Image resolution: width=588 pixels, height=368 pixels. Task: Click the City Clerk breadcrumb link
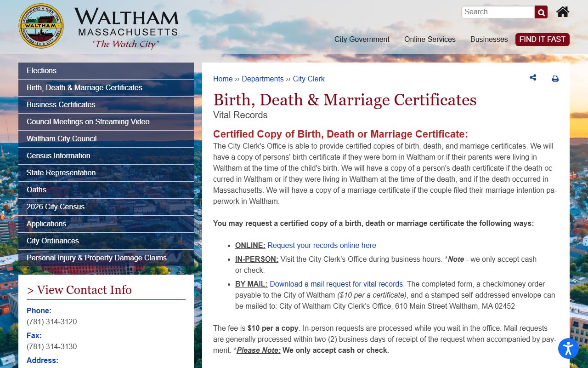pos(309,79)
